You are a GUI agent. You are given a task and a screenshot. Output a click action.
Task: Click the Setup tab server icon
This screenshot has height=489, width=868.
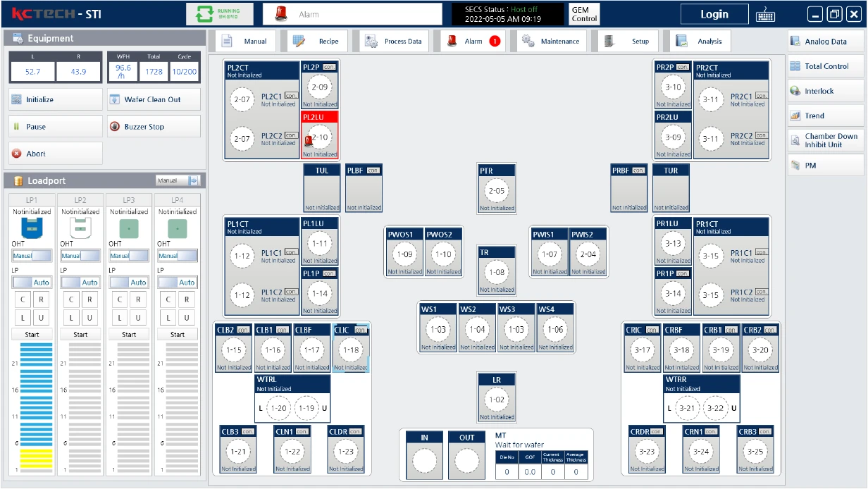(x=609, y=41)
